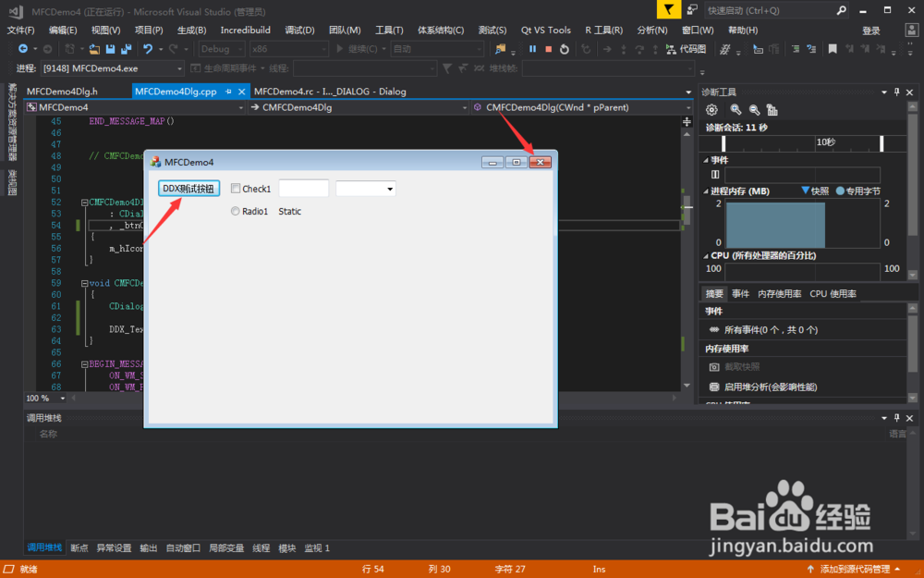Click 启用堆分析(会影响性能) link
924x578 pixels.
[x=771, y=387]
